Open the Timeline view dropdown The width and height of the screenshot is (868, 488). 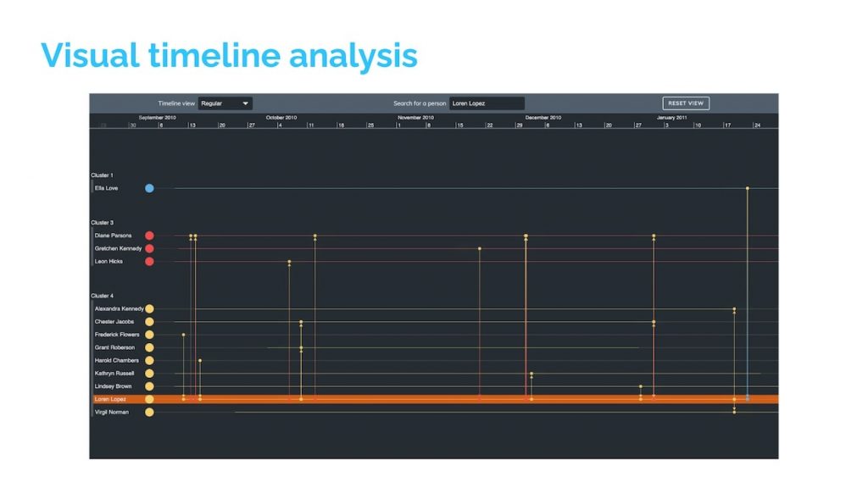[x=224, y=103]
